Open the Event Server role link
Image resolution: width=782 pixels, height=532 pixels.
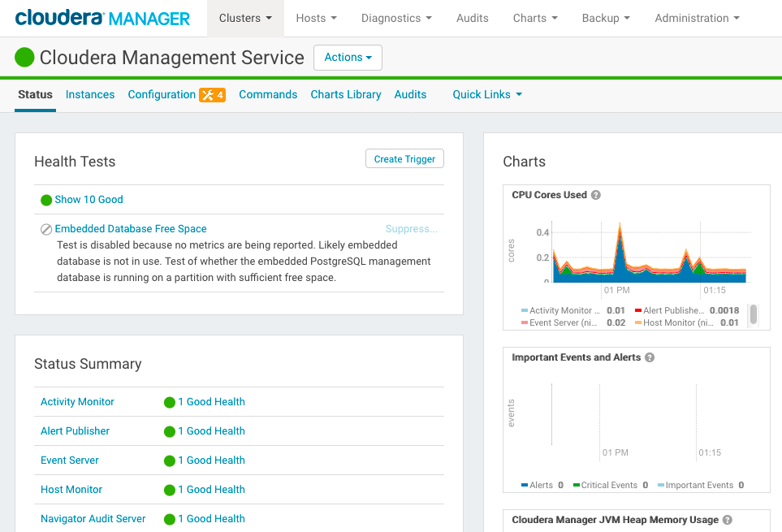pos(69,461)
